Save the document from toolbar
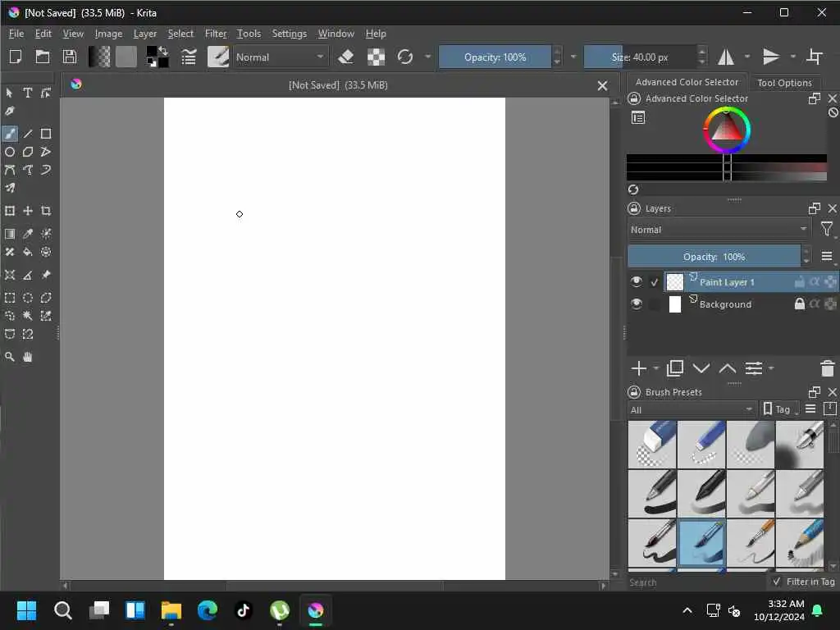 pos(70,57)
